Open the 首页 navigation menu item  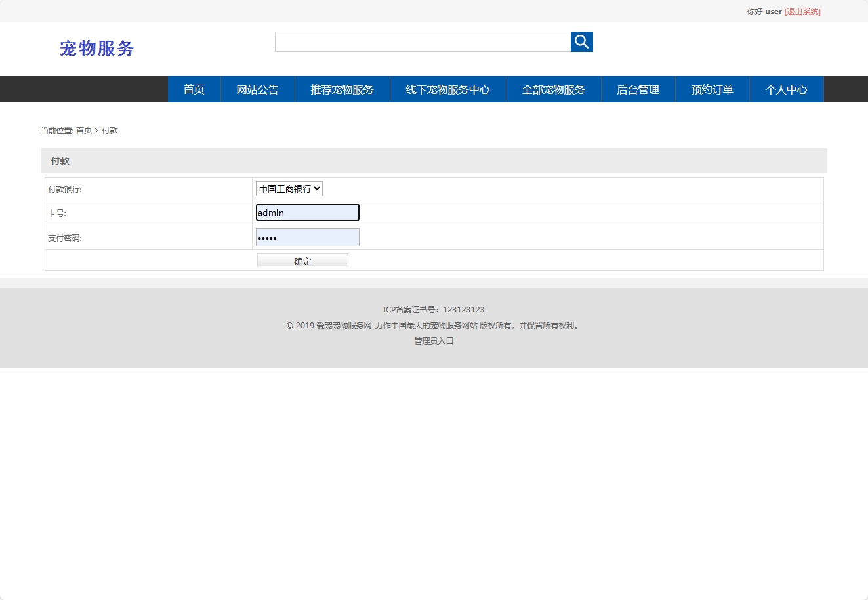pyautogui.click(x=194, y=89)
